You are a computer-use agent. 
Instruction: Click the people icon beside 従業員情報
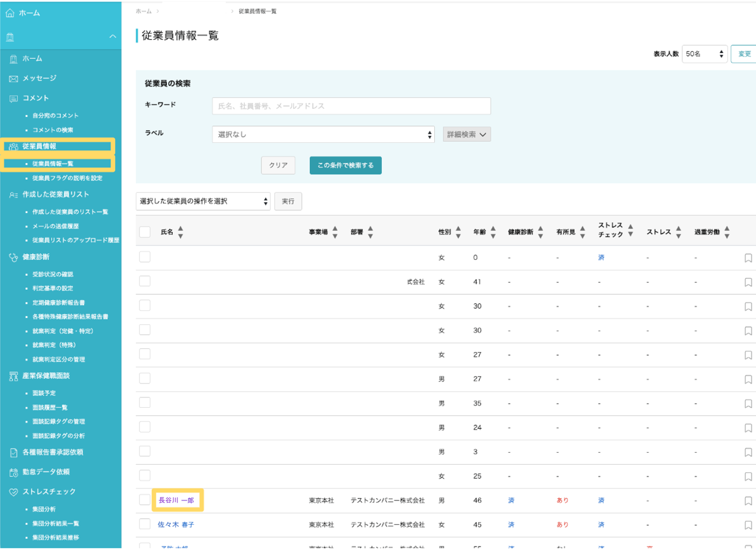pyautogui.click(x=13, y=146)
